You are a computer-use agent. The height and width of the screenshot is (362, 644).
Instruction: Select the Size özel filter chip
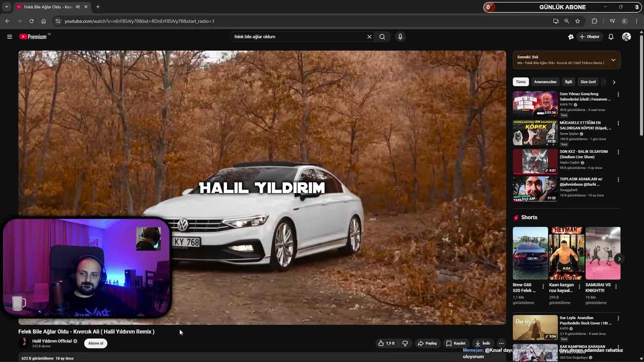(x=588, y=82)
